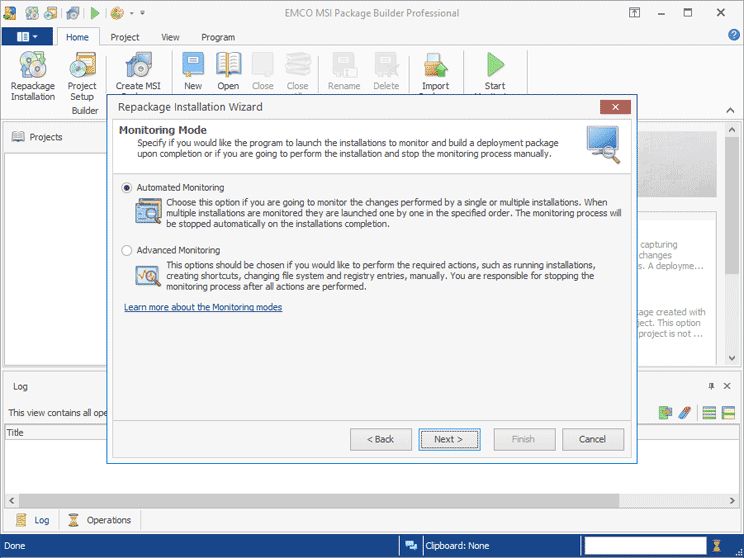Click the right pane scroll up arrow

click(732, 129)
